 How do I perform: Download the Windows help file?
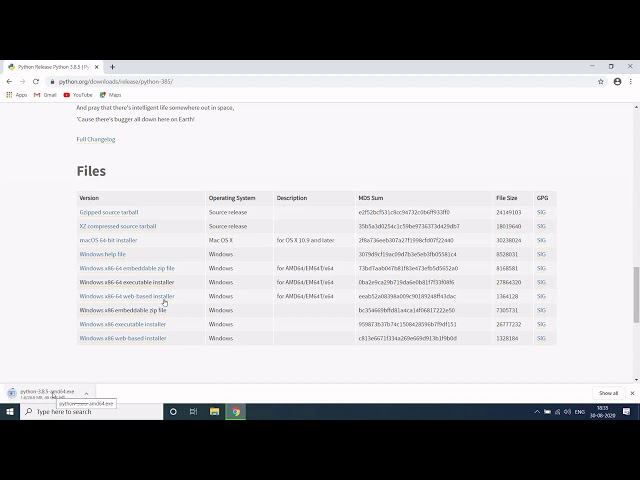coord(102,254)
